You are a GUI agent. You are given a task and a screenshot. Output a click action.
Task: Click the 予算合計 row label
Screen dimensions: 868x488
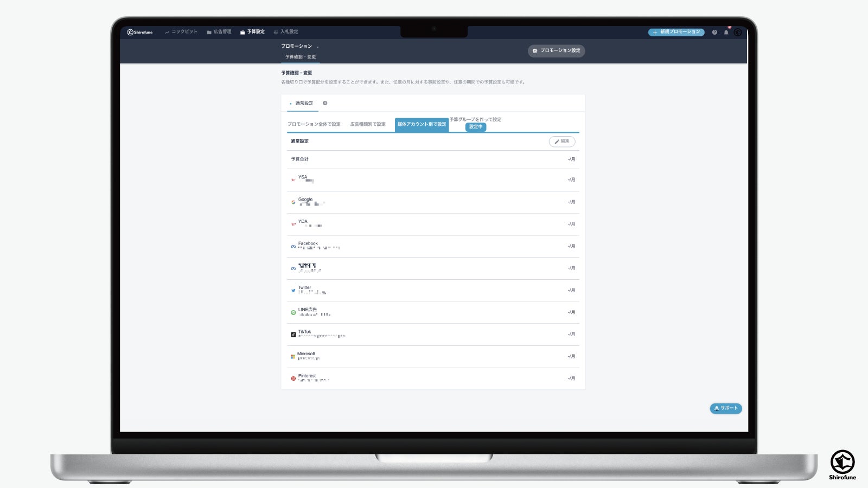click(299, 159)
